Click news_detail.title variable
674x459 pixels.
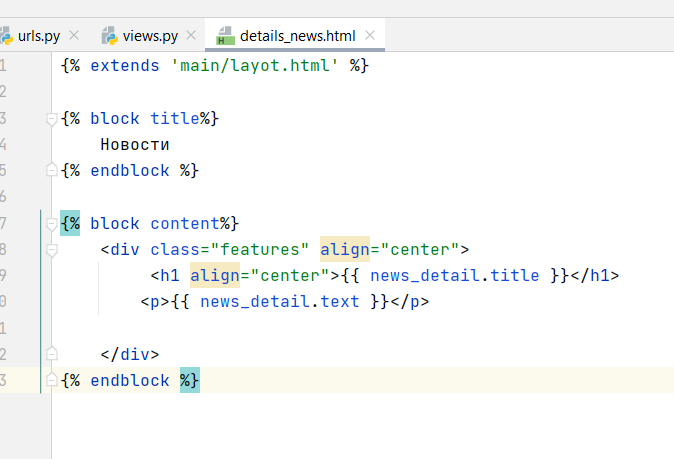[x=455, y=275]
